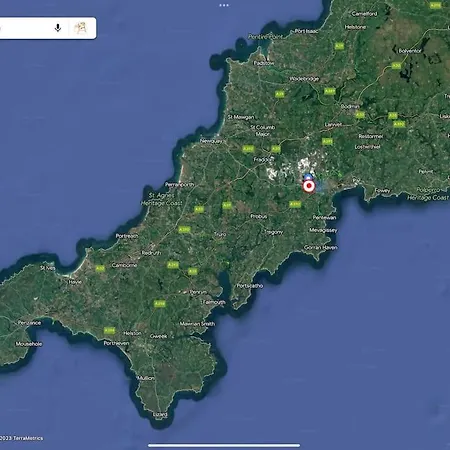
Task: Open the profile avatar in search bar
Action: (x=80, y=28)
